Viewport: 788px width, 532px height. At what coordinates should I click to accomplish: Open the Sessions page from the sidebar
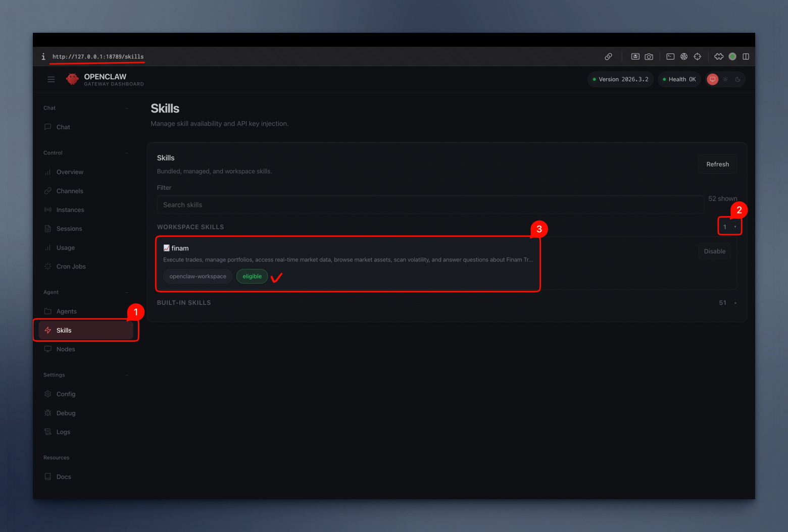[x=69, y=228]
